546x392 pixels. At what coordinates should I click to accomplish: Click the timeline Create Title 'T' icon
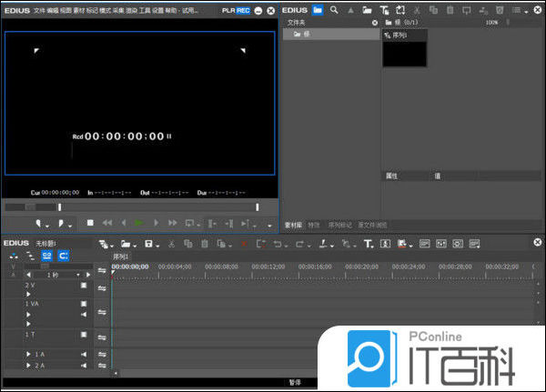[369, 244]
